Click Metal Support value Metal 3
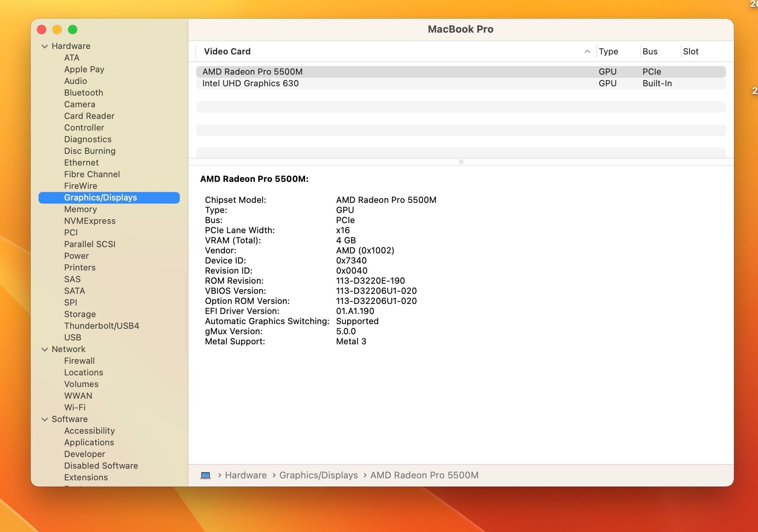The height and width of the screenshot is (532, 758). click(351, 341)
